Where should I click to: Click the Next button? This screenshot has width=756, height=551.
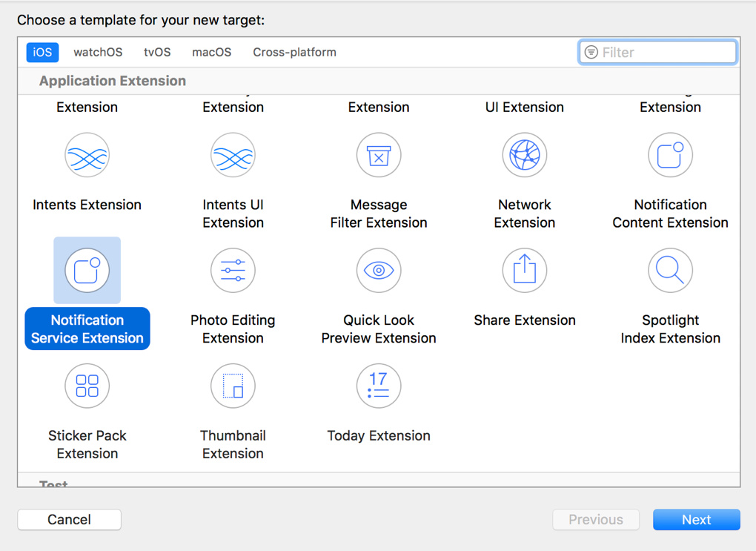coord(696,520)
